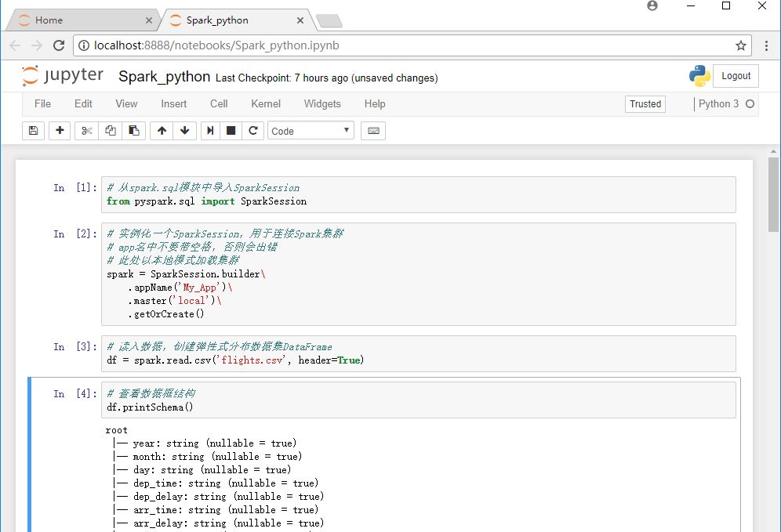Bookmark this page with star icon
781x532 pixels.
(741, 45)
